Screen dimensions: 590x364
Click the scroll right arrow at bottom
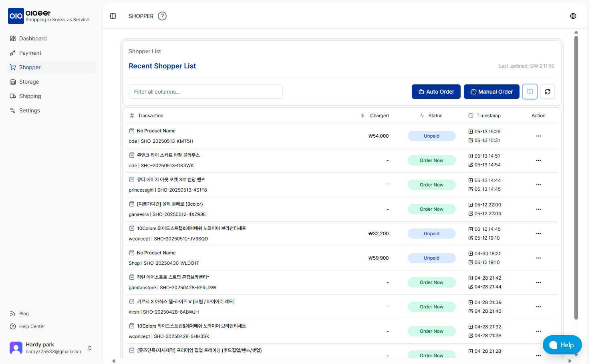click(570, 361)
